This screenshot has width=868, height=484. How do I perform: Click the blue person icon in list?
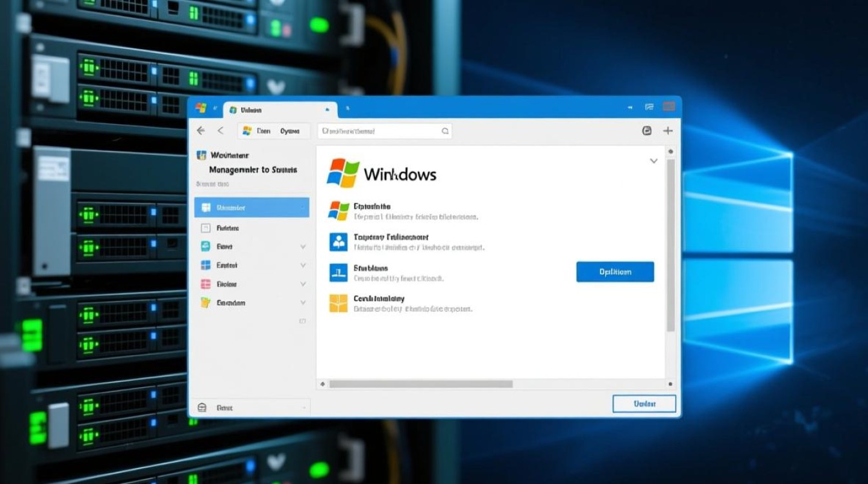tap(338, 242)
